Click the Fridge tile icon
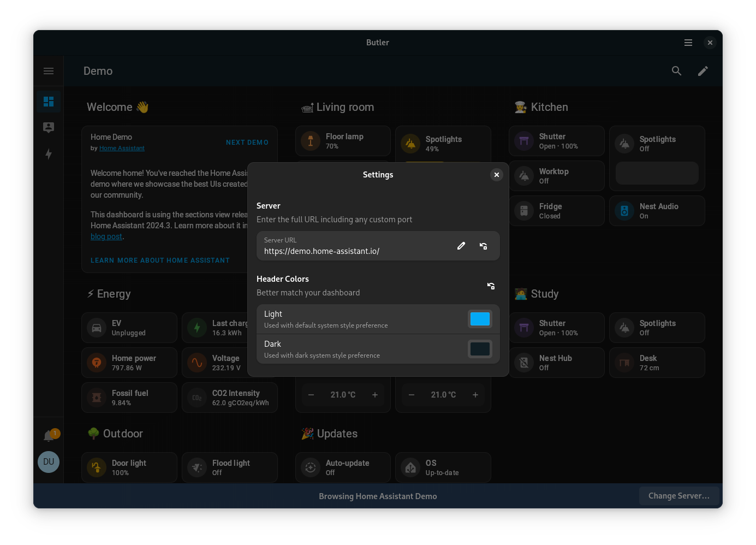The height and width of the screenshot is (545, 756). coord(524,211)
